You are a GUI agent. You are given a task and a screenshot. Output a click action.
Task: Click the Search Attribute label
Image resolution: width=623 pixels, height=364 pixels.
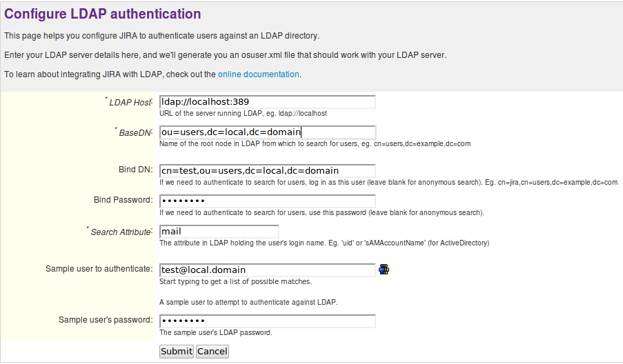point(121,232)
